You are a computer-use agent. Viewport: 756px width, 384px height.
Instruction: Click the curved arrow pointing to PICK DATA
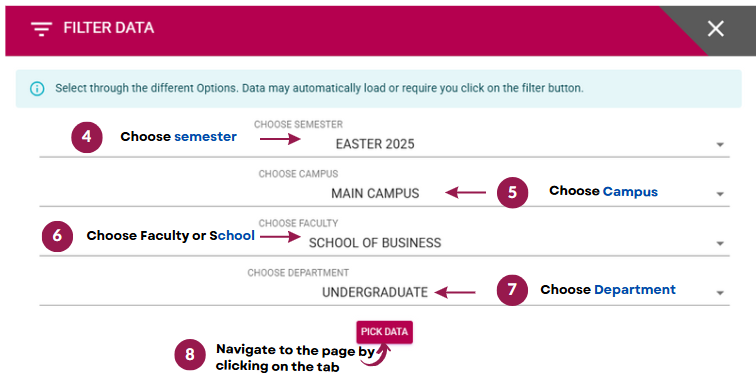(376, 355)
